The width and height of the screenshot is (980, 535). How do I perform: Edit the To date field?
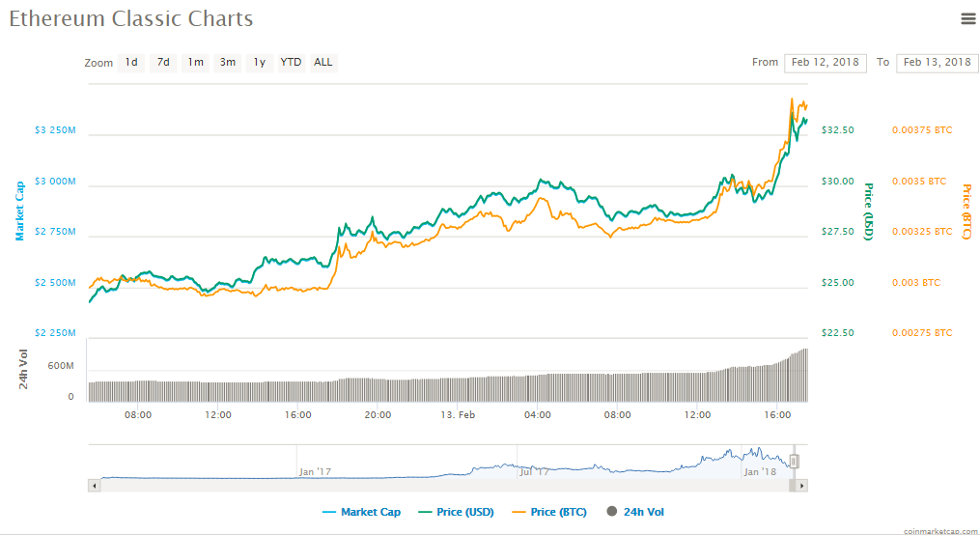point(937,63)
